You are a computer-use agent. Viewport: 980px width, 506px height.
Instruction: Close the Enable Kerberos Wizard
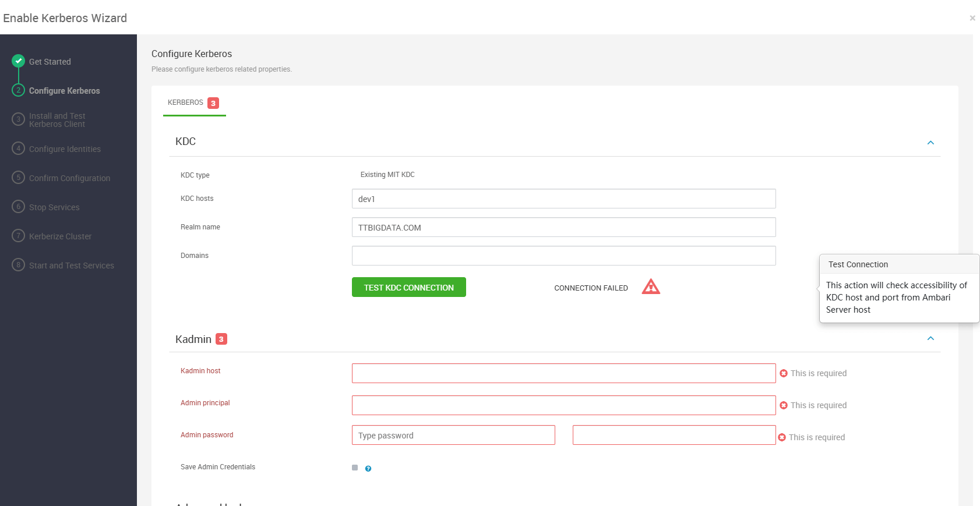(x=972, y=18)
